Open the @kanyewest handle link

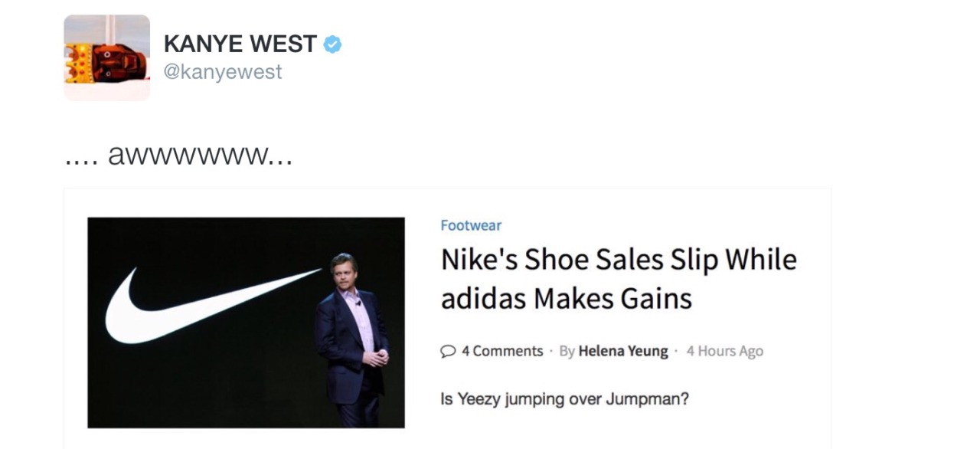coord(223,72)
